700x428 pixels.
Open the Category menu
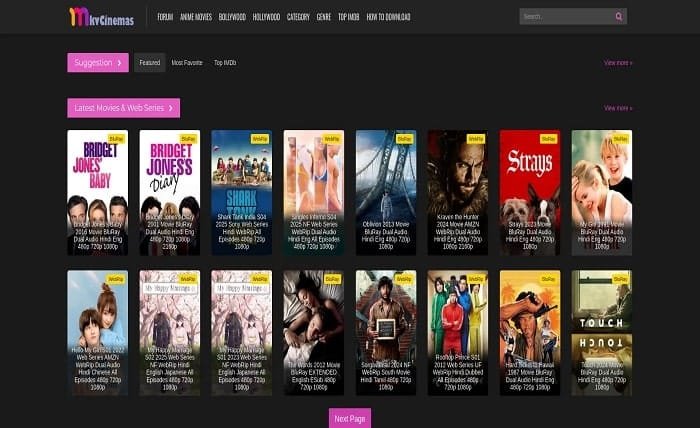click(x=298, y=17)
